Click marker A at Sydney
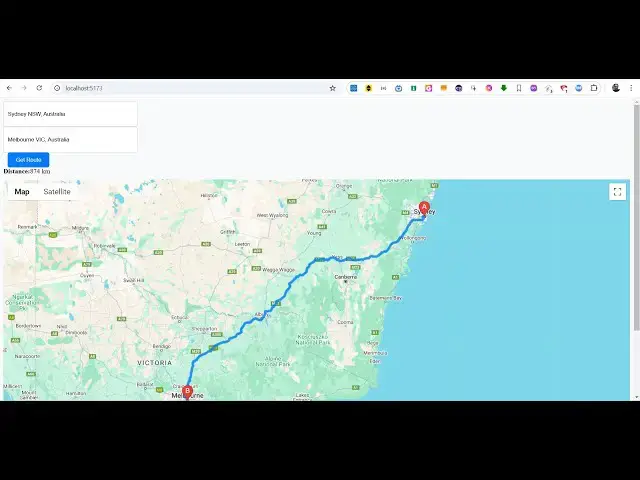The height and width of the screenshot is (480, 640). [x=424, y=209]
